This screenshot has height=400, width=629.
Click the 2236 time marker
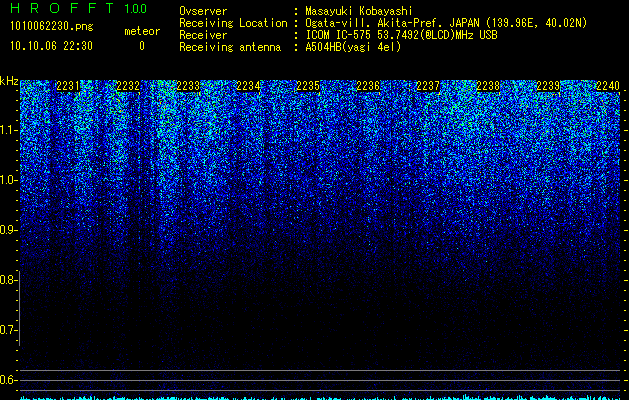tap(368, 86)
